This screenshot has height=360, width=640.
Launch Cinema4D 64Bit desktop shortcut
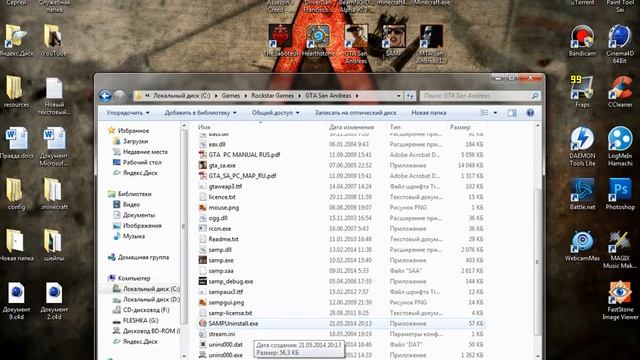point(620,43)
